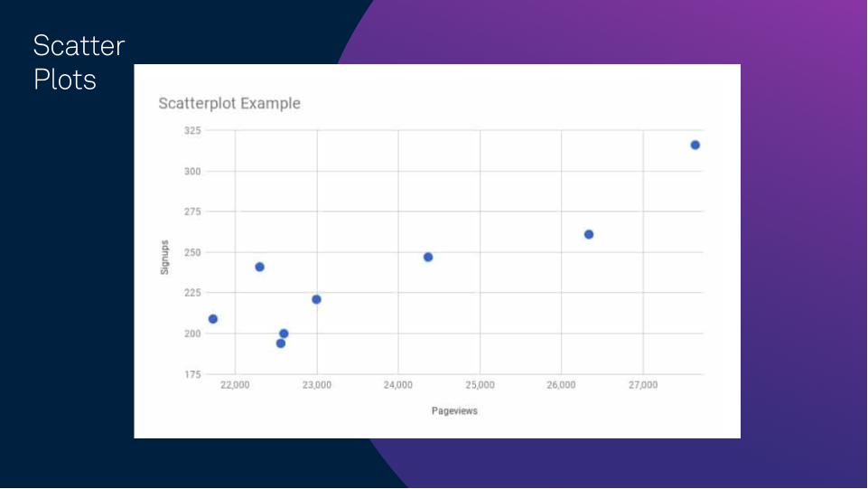This screenshot has width=868, height=489.
Task: Click the 300 y-axis tick label
Action: (192, 172)
